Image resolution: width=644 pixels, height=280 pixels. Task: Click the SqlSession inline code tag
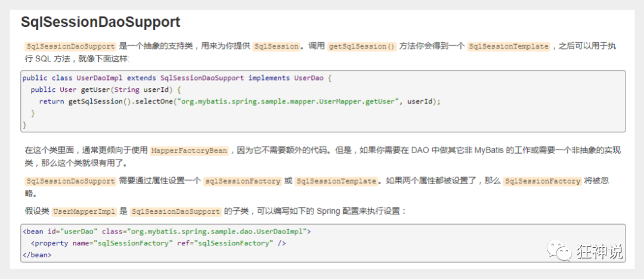(x=277, y=46)
